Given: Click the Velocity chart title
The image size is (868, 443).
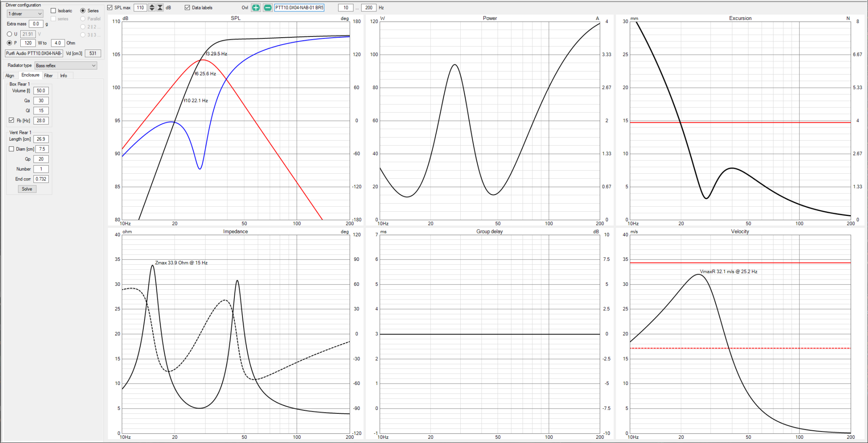Looking at the screenshot, I should point(740,232).
